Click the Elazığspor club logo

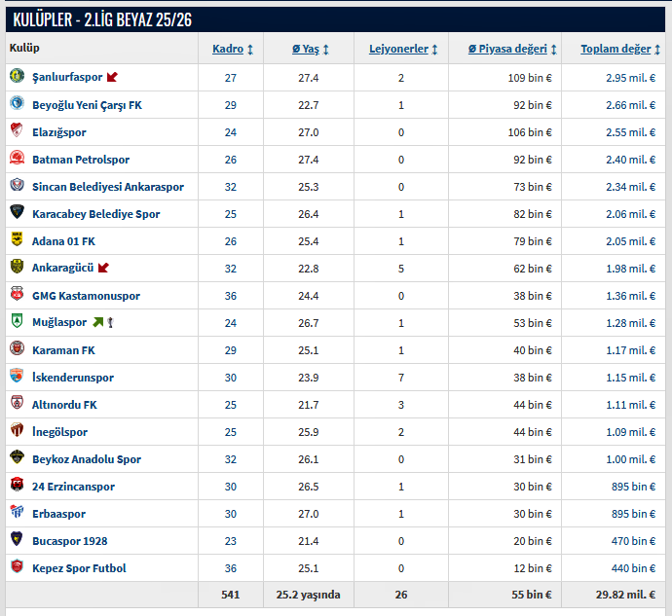17,131
